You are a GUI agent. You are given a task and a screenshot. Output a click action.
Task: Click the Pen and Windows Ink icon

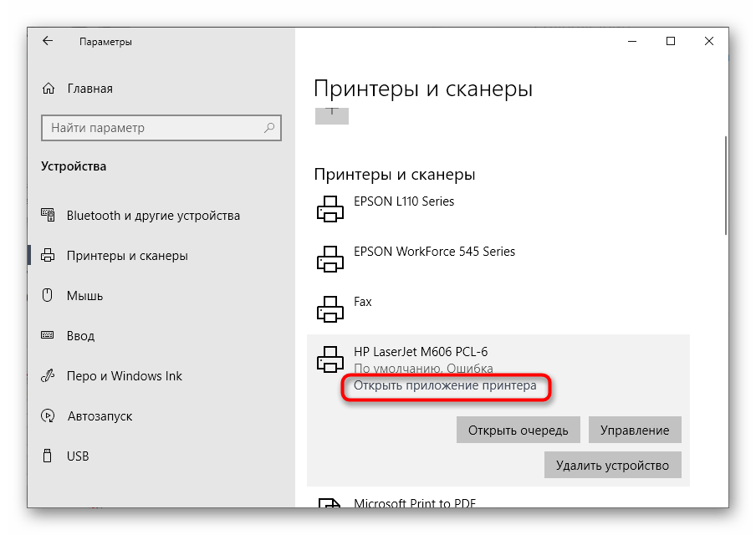[49, 376]
